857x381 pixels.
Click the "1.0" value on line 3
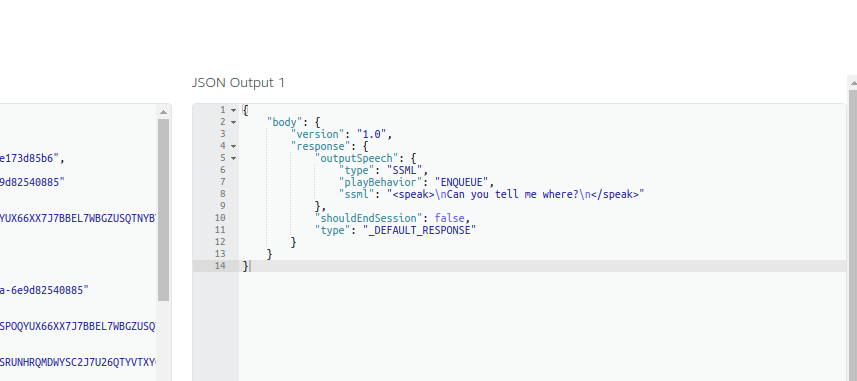click(372, 134)
